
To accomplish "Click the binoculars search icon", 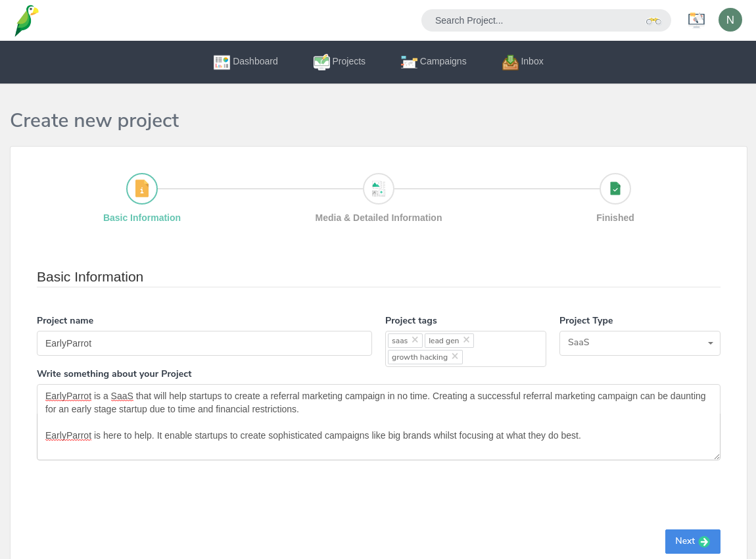I will (x=653, y=21).
